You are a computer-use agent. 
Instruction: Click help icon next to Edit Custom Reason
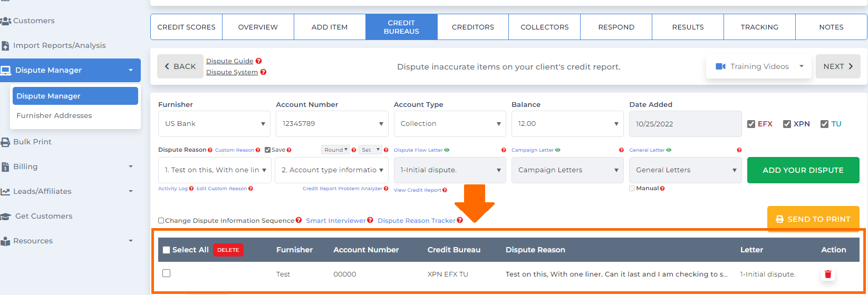tap(250, 189)
